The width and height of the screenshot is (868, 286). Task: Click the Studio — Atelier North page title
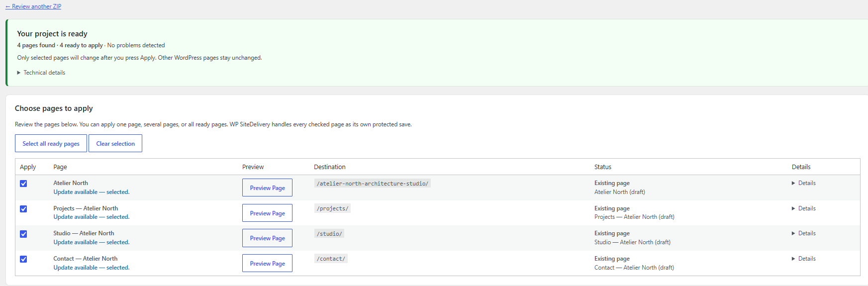(x=84, y=233)
